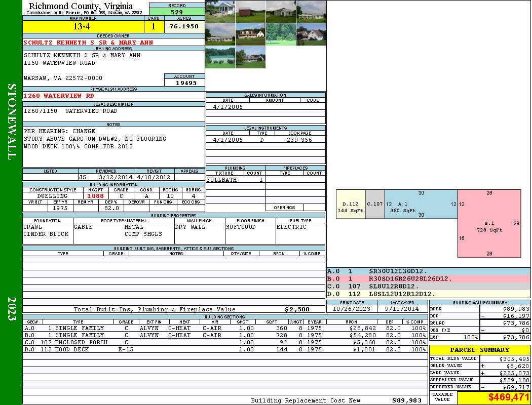The height and width of the screenshot is (405, 532).
Task: Click the green record number 529 field
Action: point(177,12)
